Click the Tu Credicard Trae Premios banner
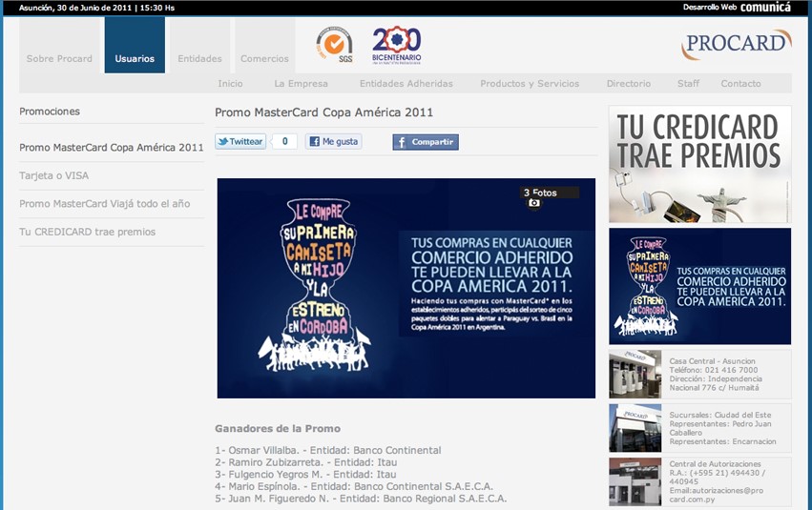Viewport: 812px width, 510px height. coord(700,165)
